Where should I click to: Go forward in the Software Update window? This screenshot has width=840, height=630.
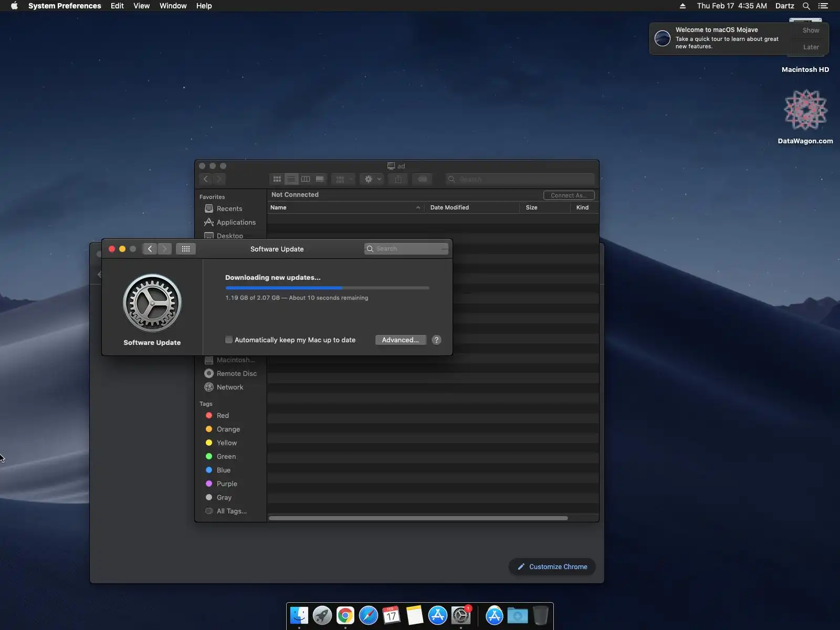(x=164, y=249)
